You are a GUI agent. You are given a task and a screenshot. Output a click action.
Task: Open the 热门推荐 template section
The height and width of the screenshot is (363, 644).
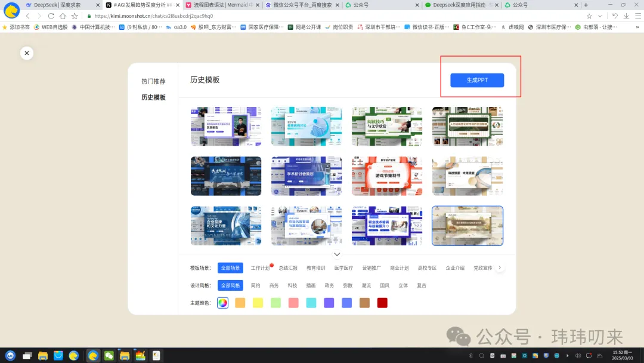(153, 81)
